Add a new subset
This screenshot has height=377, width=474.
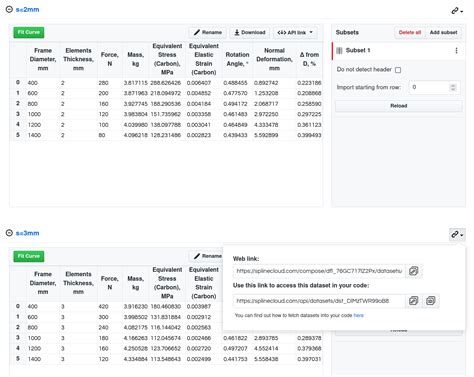443,32
